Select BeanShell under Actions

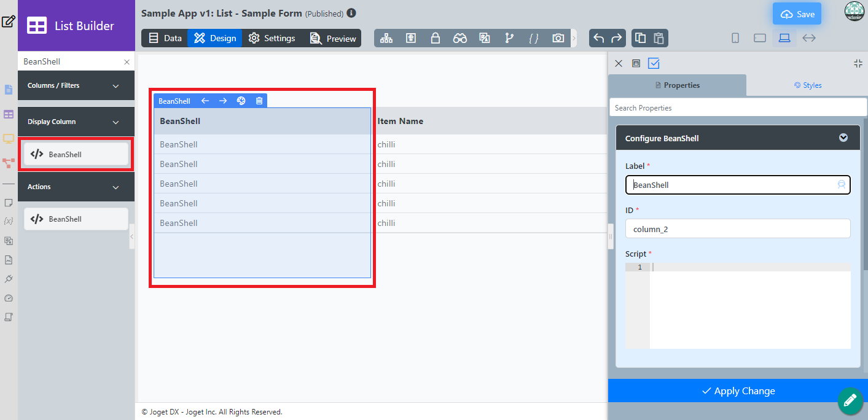76,219
